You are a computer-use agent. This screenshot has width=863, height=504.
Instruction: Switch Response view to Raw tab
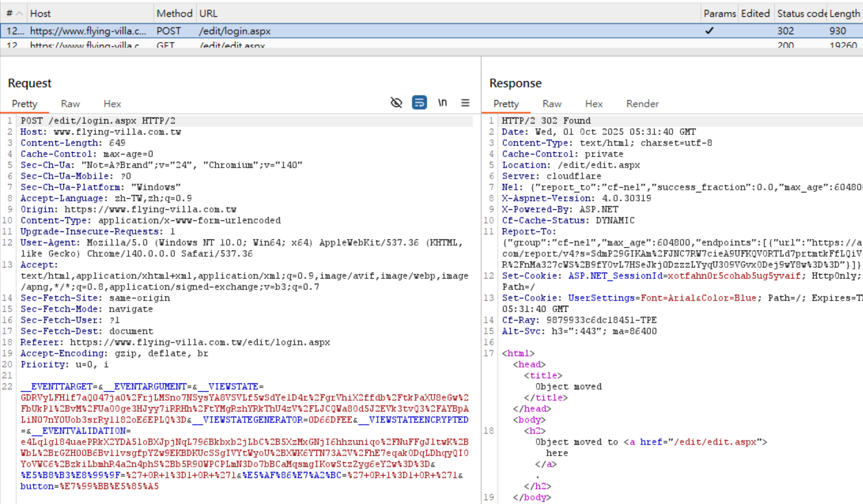click(552, 104)
